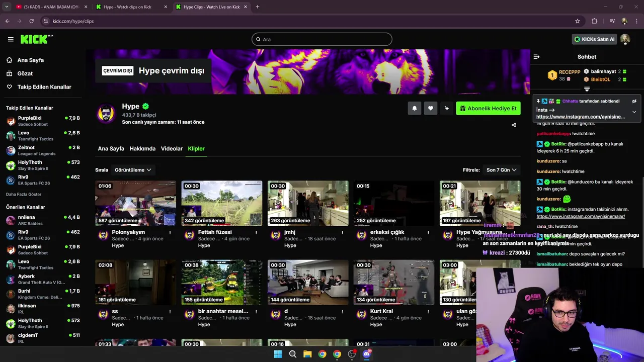Hide the pinned chat message
This screenshot has width=644, height=362.
pos(634,101)
